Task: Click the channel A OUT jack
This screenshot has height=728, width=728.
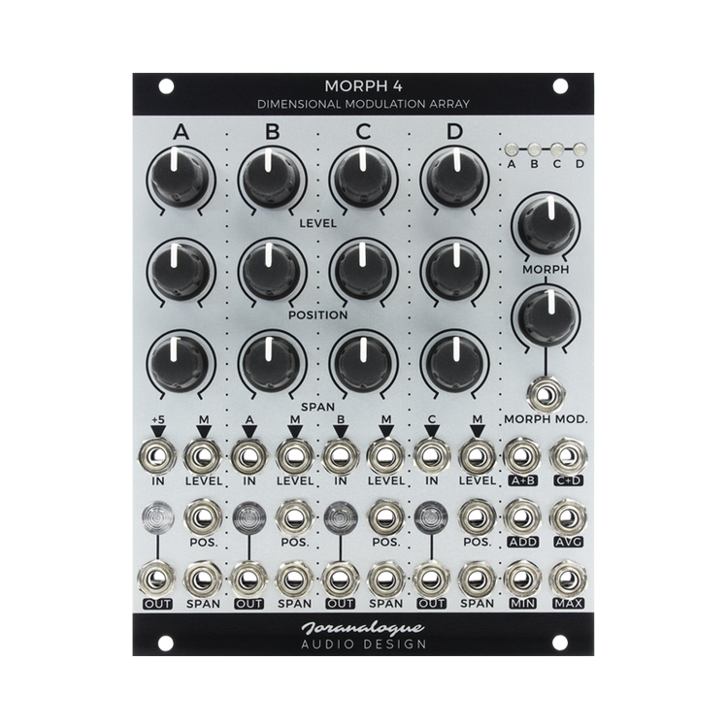Action: tap(157, 579)
